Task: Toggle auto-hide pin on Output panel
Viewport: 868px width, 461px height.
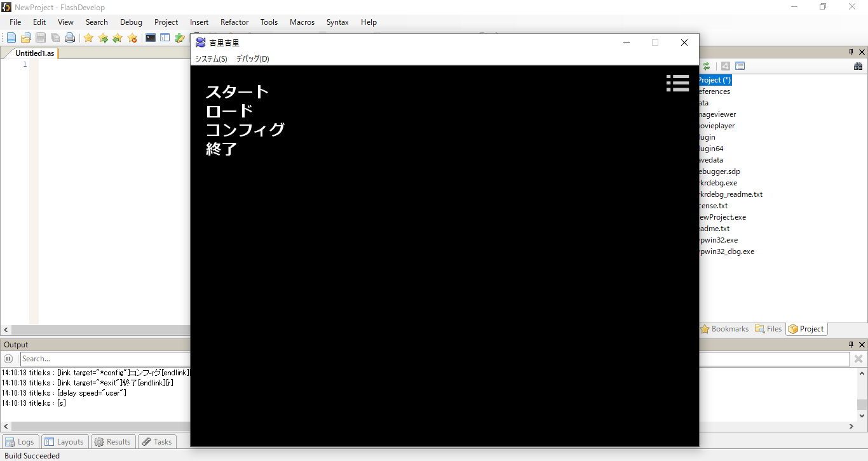Action: (x=851, y=345)
